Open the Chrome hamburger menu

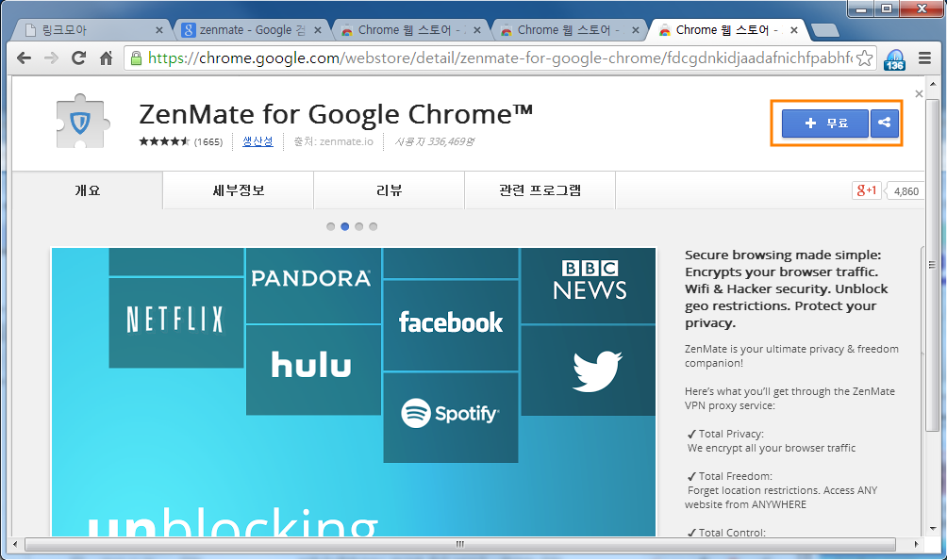(x=924, y=58)
